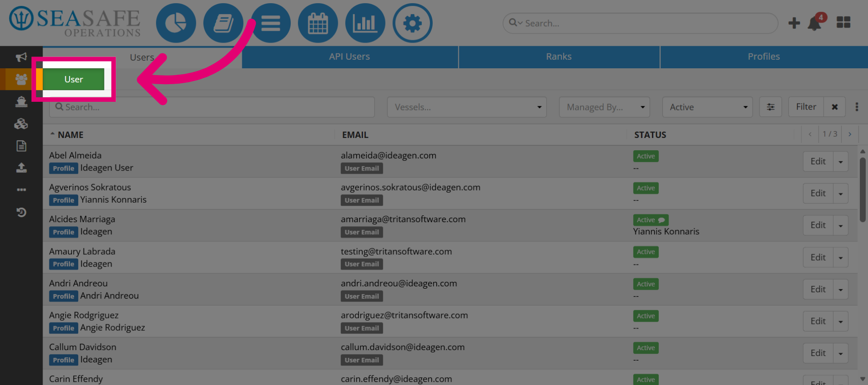Sort by NAME column header
868x385 pixels.
[x=71, y=135]
